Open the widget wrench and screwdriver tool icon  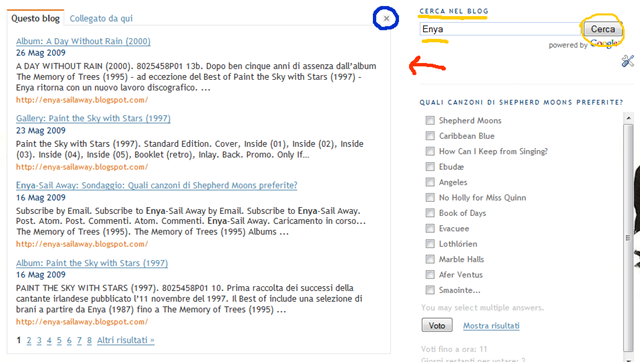pyautogui.click(x=627, y=61)
